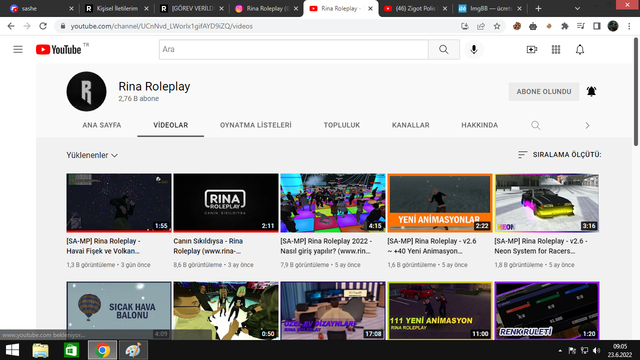The width and height of the screenshot is (640, 360).
Task: Click the address bar URL
Action: coord(162,26)
